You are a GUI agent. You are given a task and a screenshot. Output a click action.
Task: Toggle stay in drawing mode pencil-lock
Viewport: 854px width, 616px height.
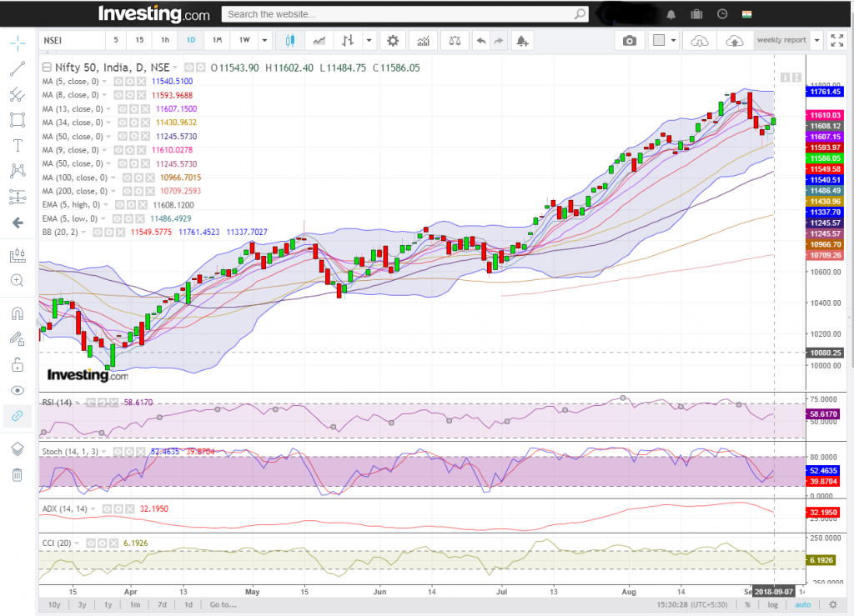pos(18,339)
